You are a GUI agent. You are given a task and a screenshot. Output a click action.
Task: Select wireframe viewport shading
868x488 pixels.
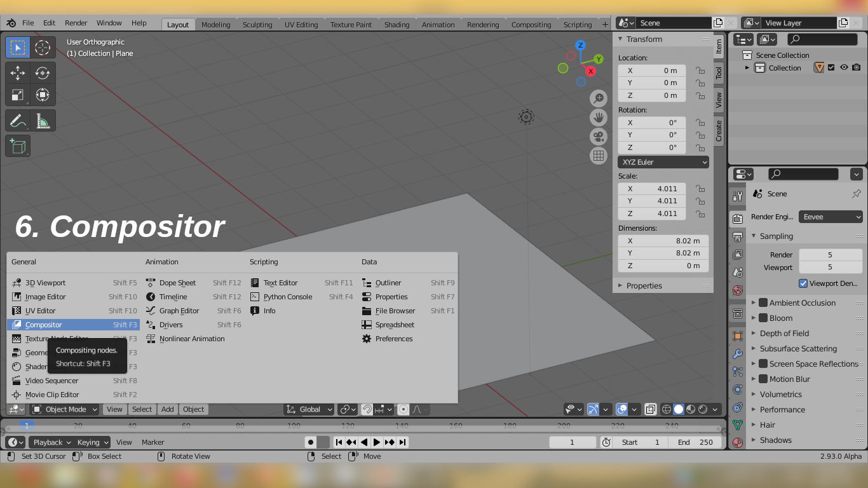tap(667, 409)
